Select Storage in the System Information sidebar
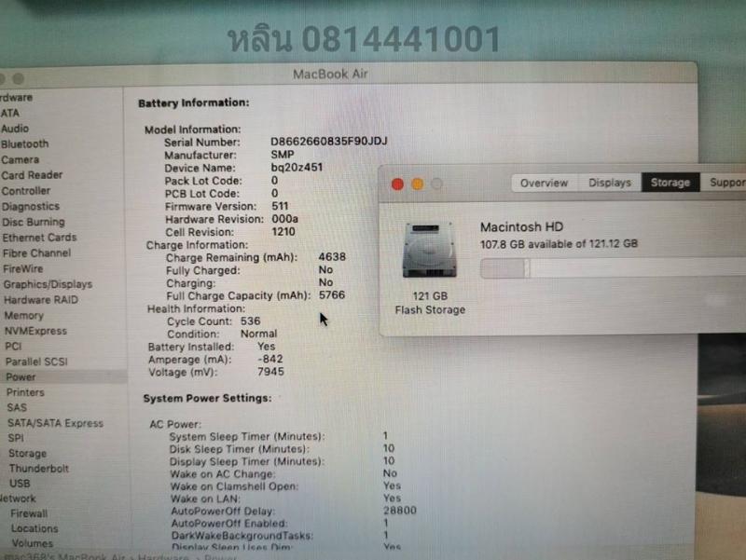This screenshot has height=560, width=746. (x=28, y=453)
